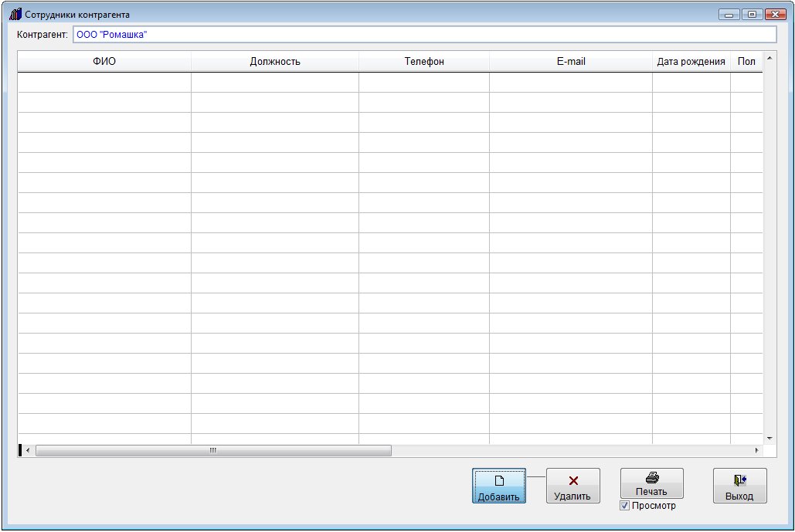
Task: Click the Телефон column header
Action: 424,61
